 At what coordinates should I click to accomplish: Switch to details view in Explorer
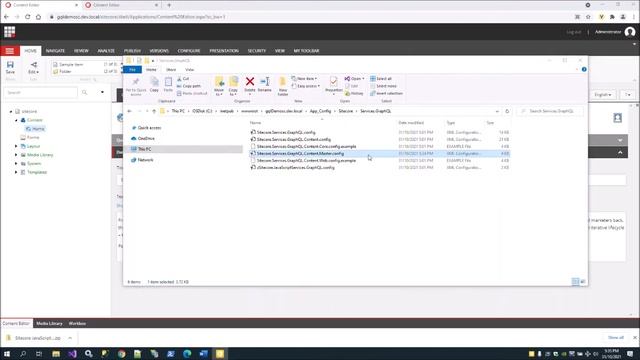(x=575, y=282)
